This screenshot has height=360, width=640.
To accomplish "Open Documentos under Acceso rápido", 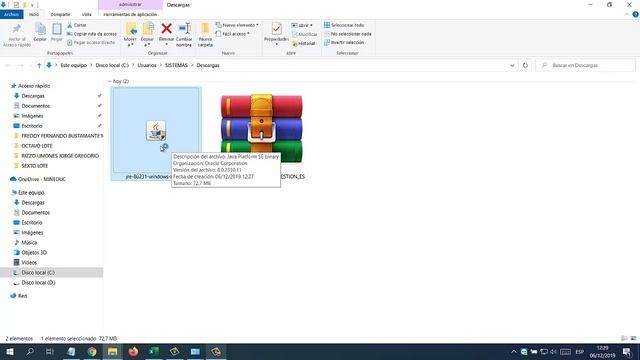I will tap(36, 106).
